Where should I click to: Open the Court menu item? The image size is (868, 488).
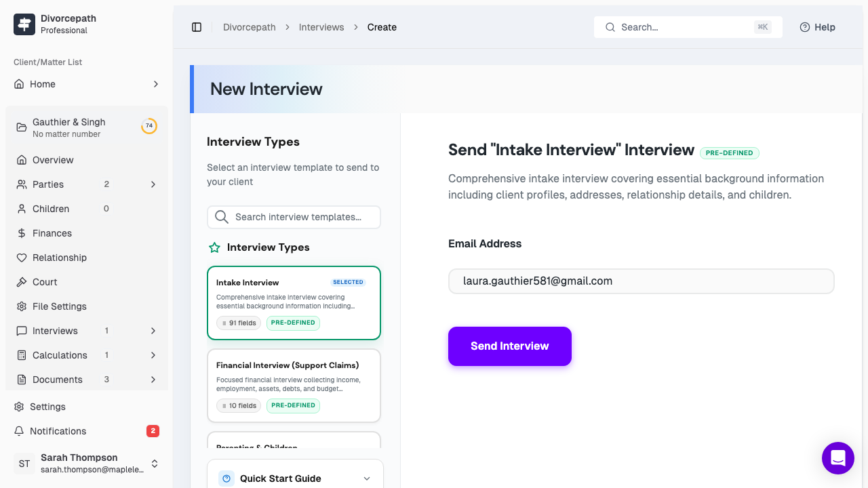(x=87, y=282)
